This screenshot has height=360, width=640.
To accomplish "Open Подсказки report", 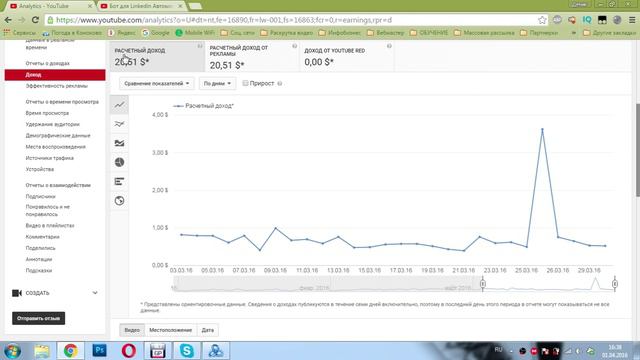I will [39, 270].
